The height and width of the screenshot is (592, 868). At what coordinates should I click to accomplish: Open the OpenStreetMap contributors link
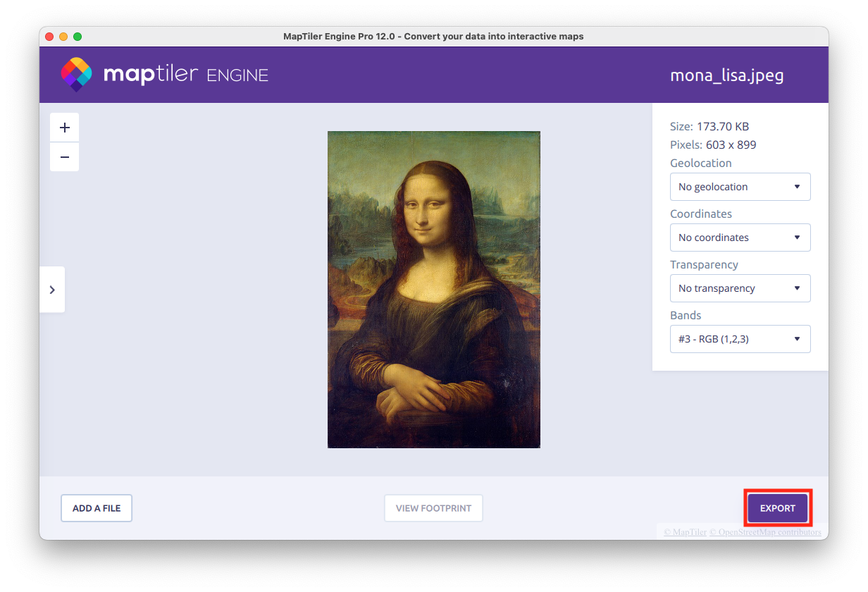click(x=765, y=533)
